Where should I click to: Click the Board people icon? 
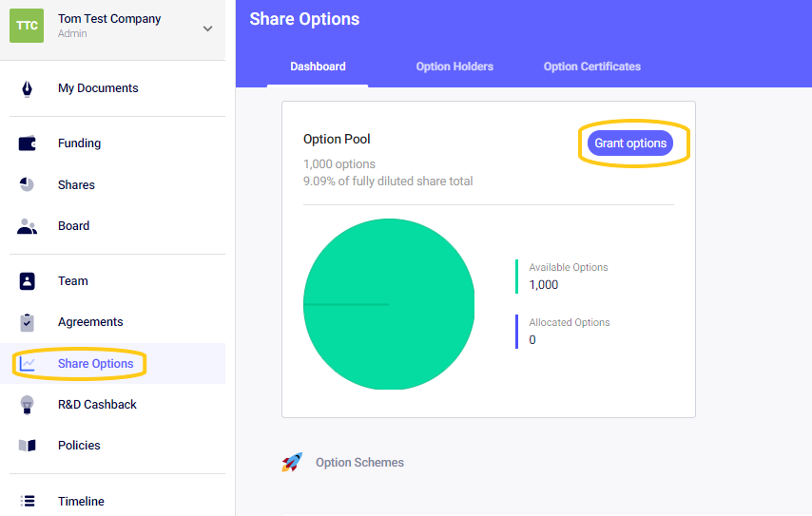pyautogui.click(x=27, y=226)
